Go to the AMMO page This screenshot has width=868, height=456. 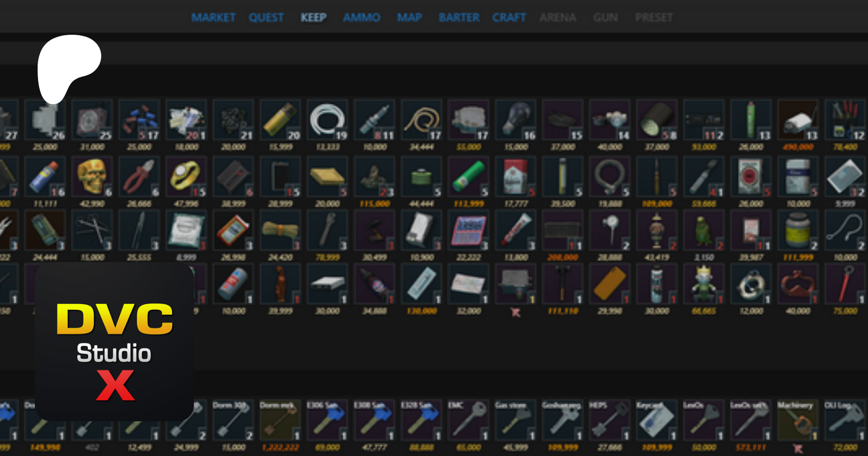click(361, 18)
